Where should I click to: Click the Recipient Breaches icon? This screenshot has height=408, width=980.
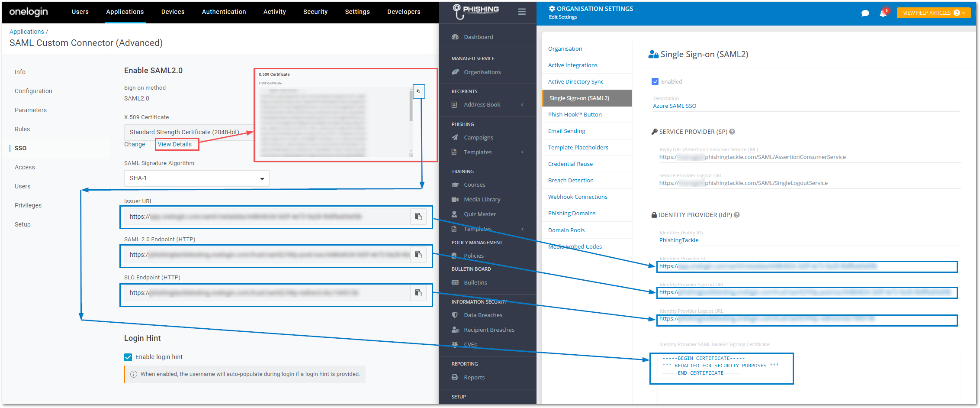point(455,330)
